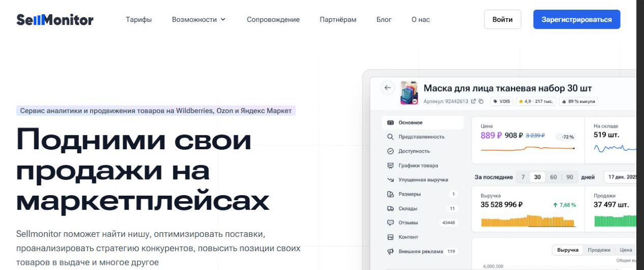The image size is (644, 270).
Task: Click the Артикул: 92442613 text
Action: point(446,101)
